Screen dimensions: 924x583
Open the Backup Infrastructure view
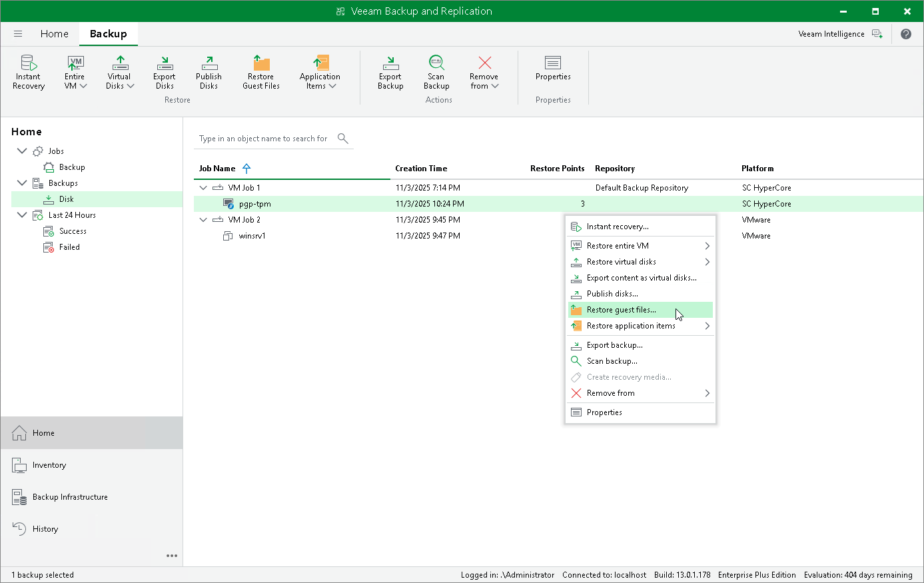tap(91, 497)
